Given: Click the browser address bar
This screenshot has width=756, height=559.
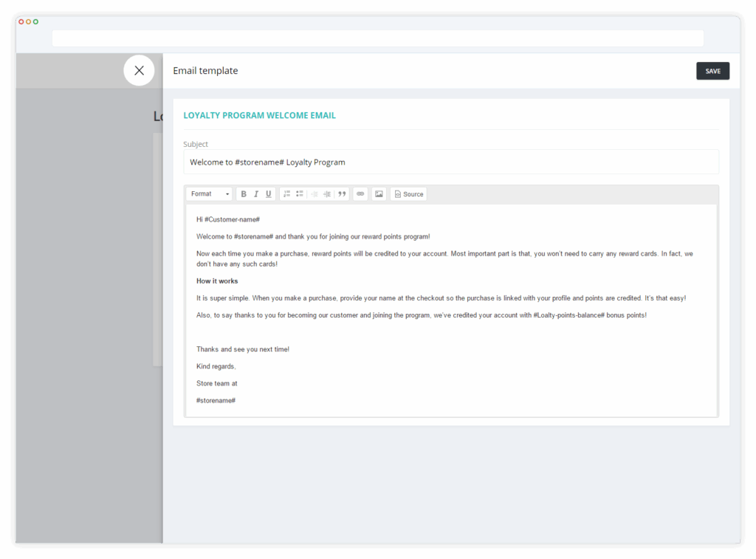Looking at the screenshot, I should click(377, 38).
